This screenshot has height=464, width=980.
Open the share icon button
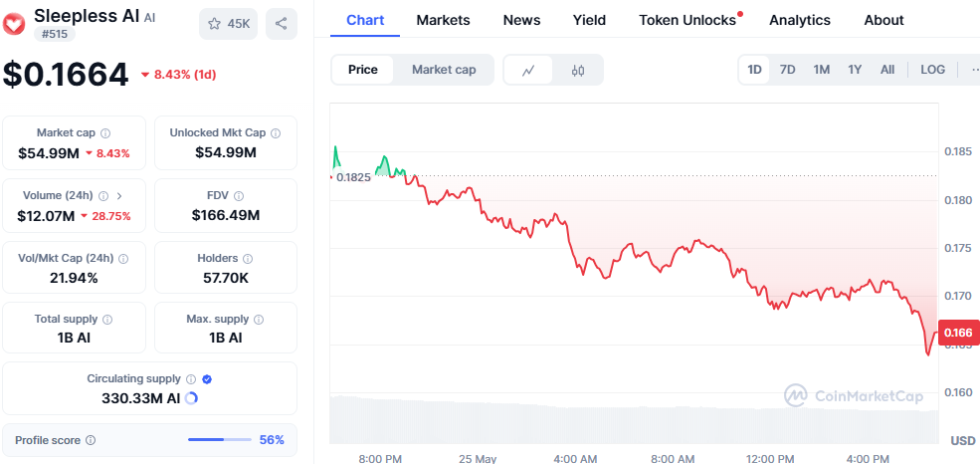pos(282,24)
